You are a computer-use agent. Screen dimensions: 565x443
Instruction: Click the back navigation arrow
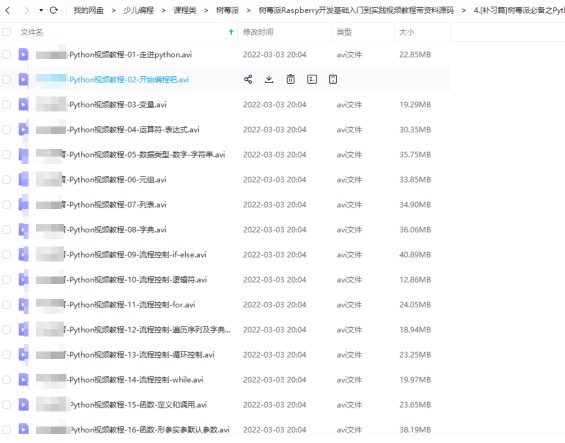(8, 10)
